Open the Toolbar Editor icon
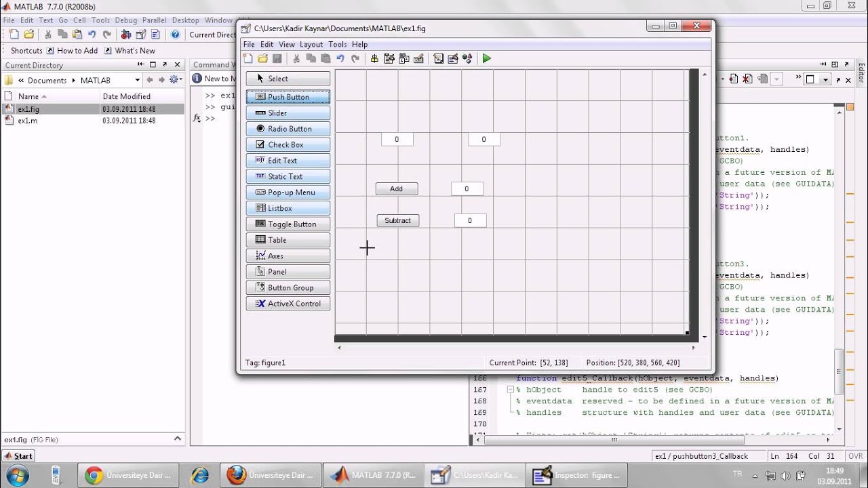The height and width of the screenshot is (488, 868). pyautogui.click(x=418, y=59)
